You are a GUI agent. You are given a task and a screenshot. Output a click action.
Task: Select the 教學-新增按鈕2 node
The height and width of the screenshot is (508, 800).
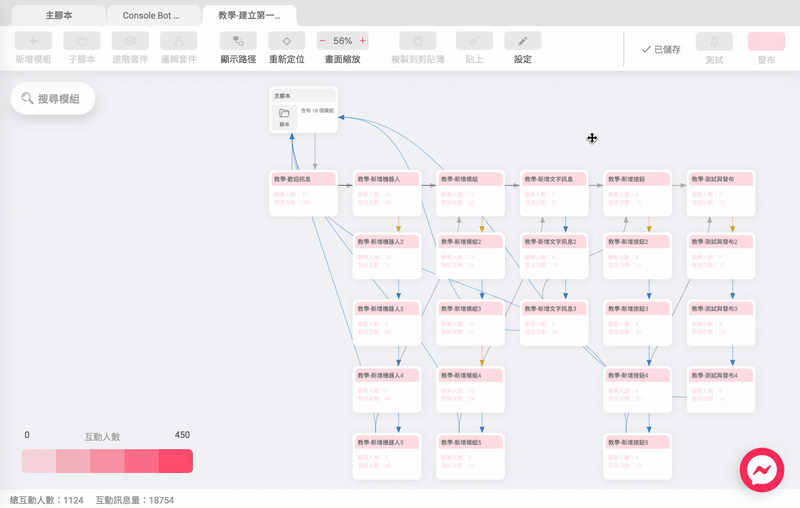[638, 256]
